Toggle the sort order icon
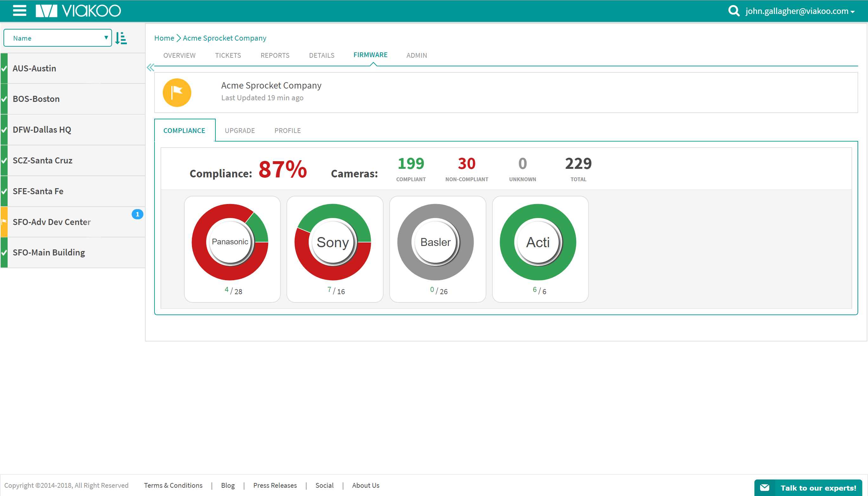Image resolution: width=868 pixels, height=496 pixels. coord(121,38)
